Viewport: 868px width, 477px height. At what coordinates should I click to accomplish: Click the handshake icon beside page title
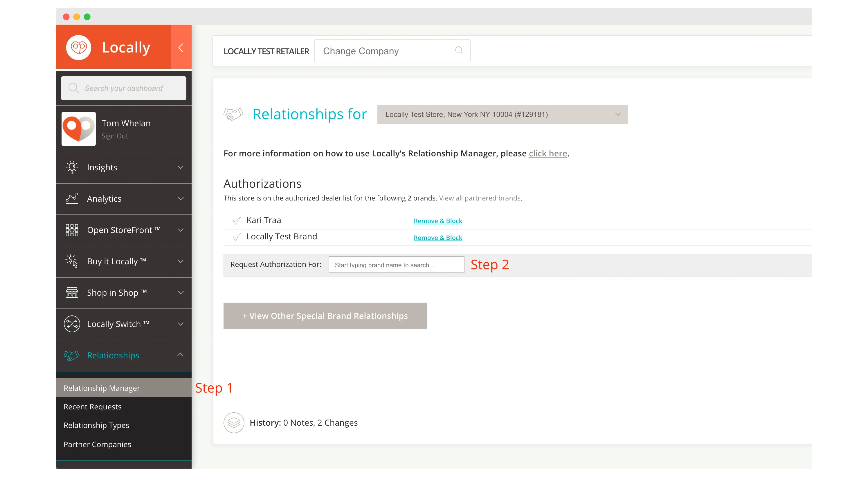pyautogui.click(x=233, y=114)
